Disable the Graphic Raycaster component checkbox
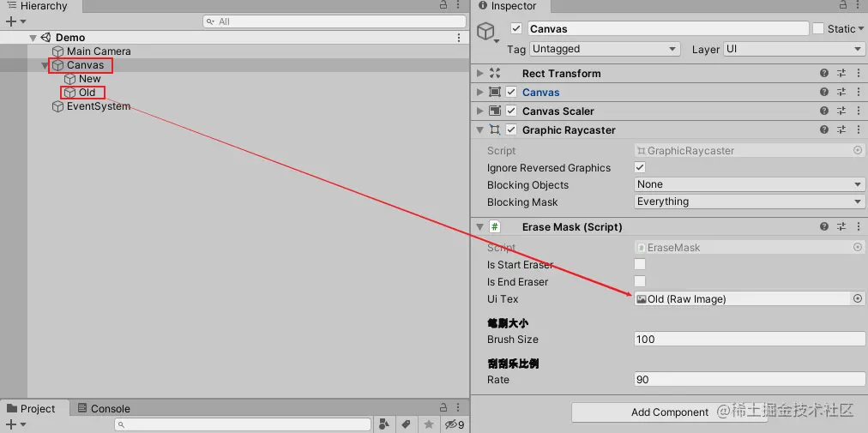 pyautogui.click(x=511, y=129)
